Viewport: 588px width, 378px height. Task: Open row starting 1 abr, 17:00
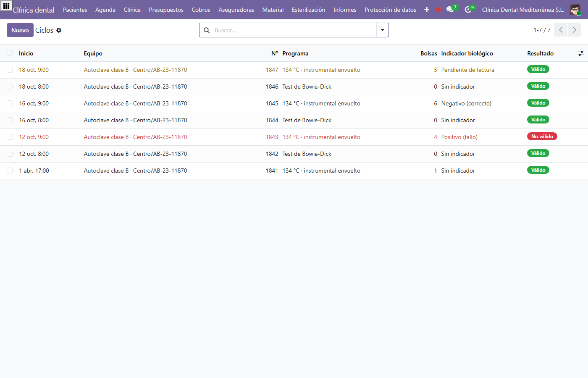[x=294, y=171]
